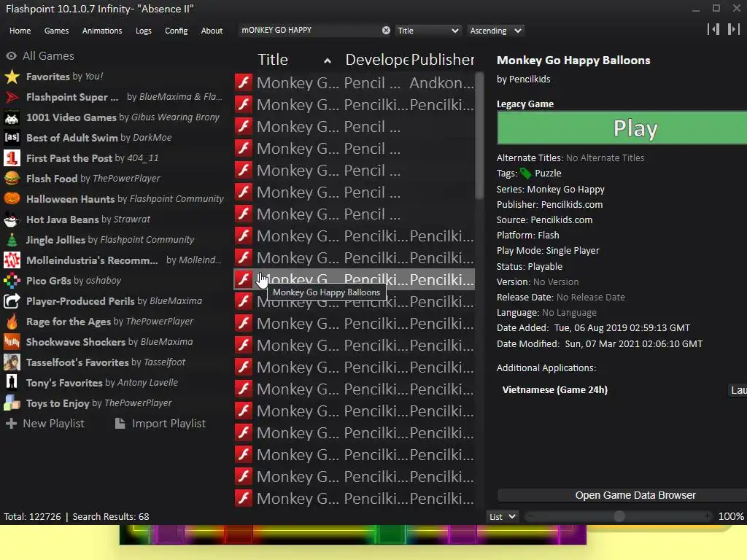This screenshot has width=747, height=560.
Task: Open the Molleindustria's Recommendations playlist icon
Action: point(12,260)
